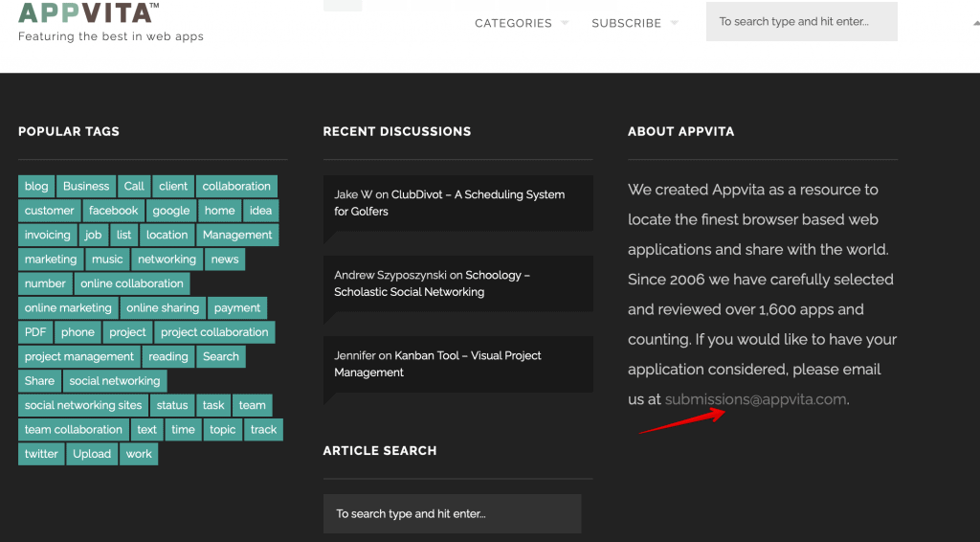Select the collaboration tag
The width and height of the screenshot is (980, 542).
pos(236,187)
